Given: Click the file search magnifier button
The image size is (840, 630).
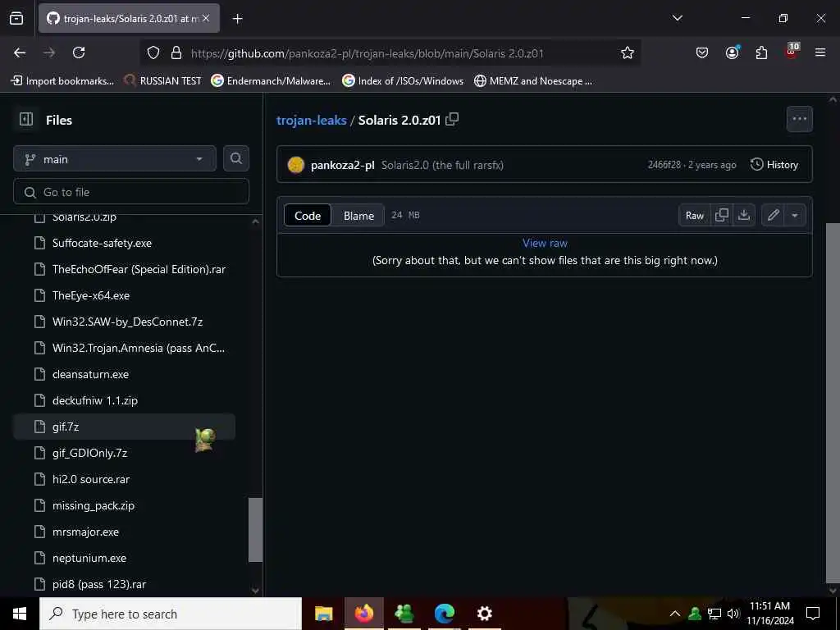Looking at the screenshot, I should point(235,158).
